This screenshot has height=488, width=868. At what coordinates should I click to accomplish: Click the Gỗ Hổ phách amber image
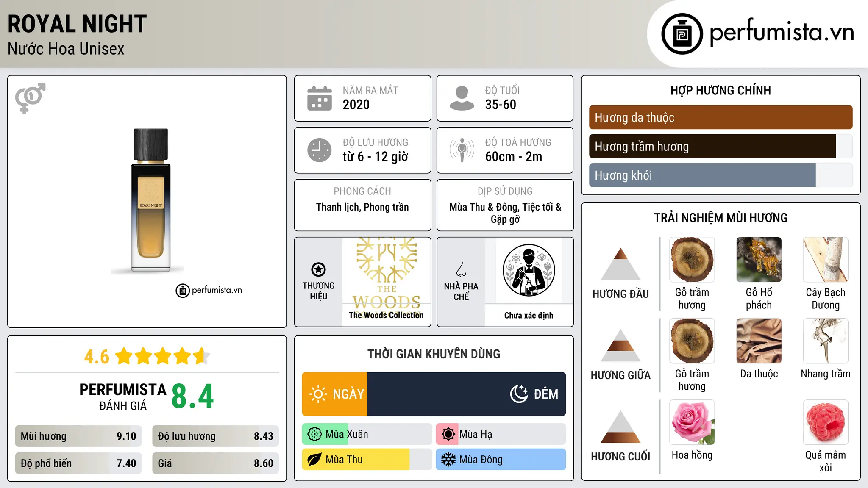click(759, 260)
